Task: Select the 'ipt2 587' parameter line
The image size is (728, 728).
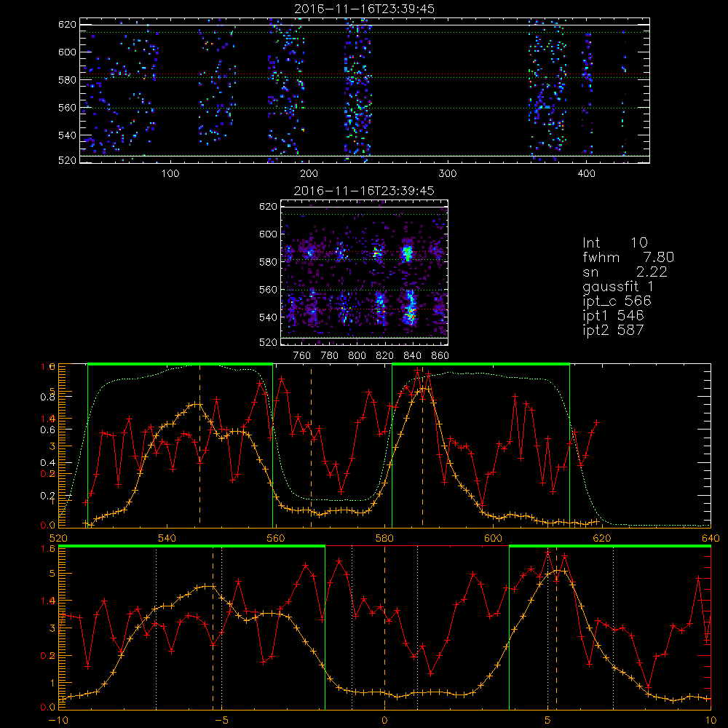Action: [613, 330]
